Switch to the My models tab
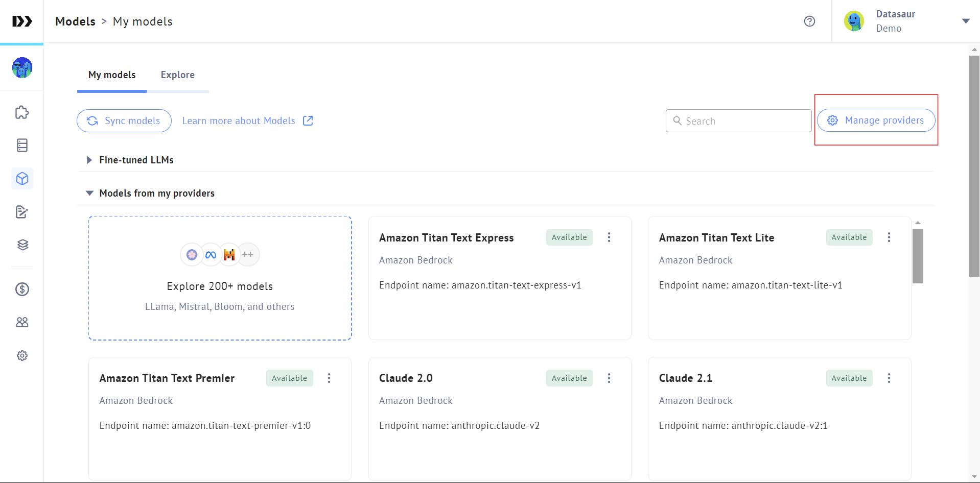The height and width of the screenshot is (483, 980). (112, 75)
